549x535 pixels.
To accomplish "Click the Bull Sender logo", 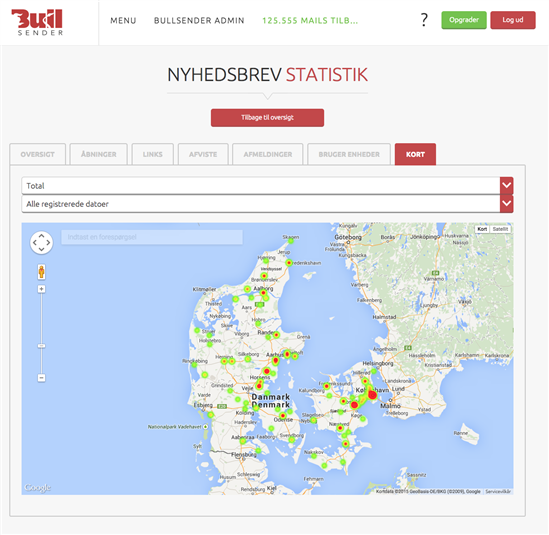I will 37,22.
